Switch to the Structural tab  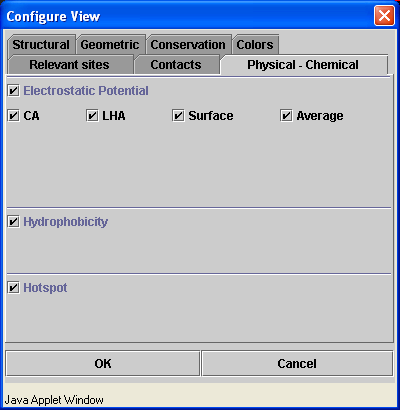[41, 45]
